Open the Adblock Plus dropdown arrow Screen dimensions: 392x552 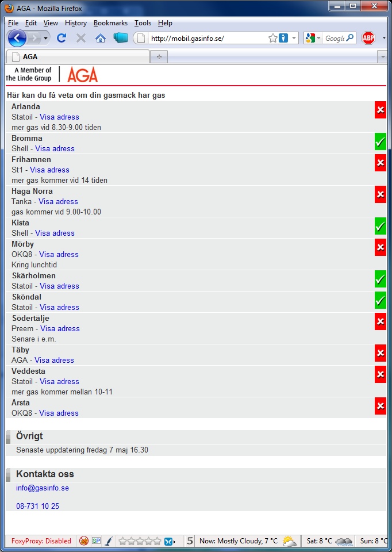(x=384, y=38)
